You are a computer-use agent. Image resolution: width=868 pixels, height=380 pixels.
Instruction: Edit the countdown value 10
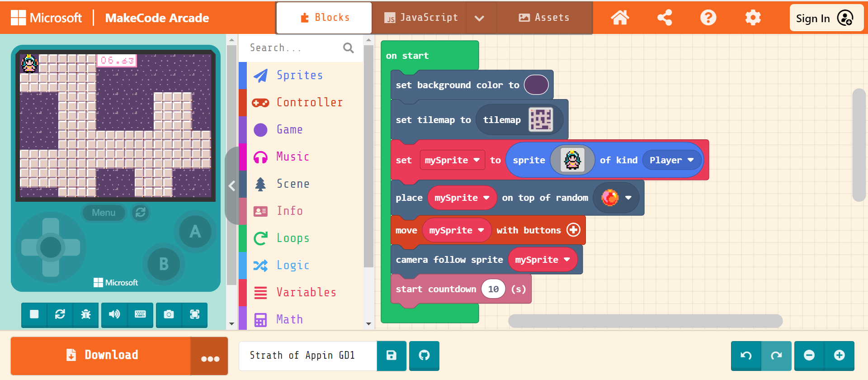493,289
